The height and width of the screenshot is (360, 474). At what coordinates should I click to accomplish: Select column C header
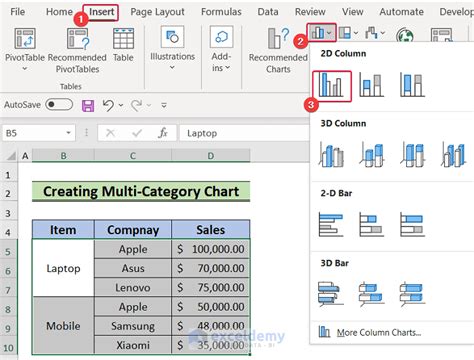133,156
